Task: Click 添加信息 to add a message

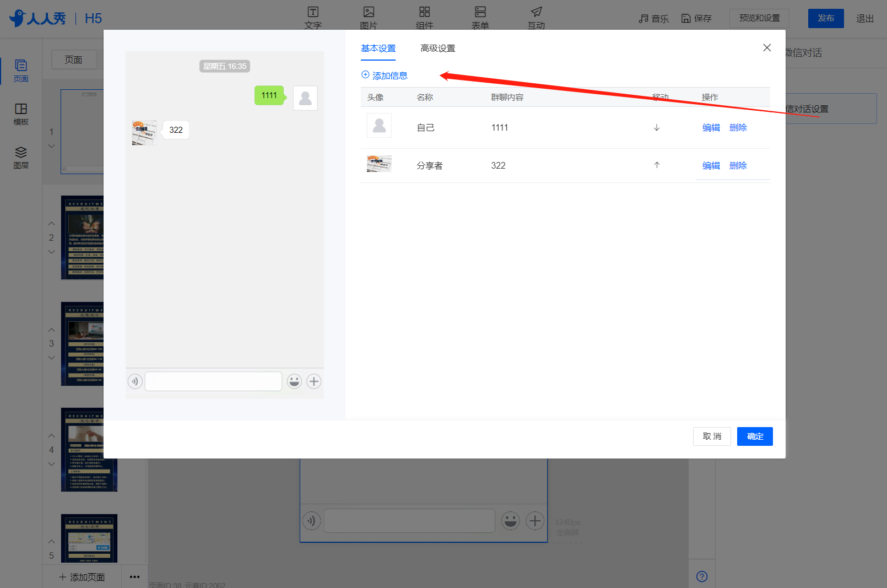Action: [x=385, y=75]
